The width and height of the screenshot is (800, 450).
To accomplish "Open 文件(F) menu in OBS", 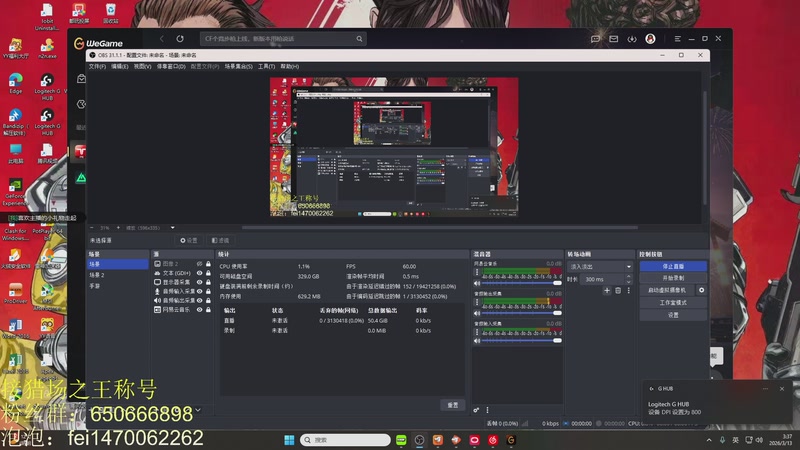I will click(x=97, y=66).
